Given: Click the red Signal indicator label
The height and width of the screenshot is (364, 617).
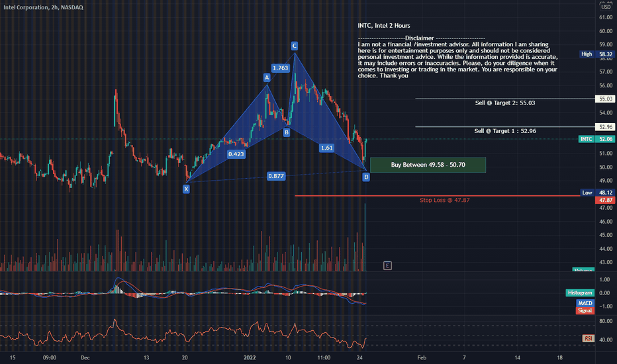Looking at the screenshot, I should pos(585,310).
